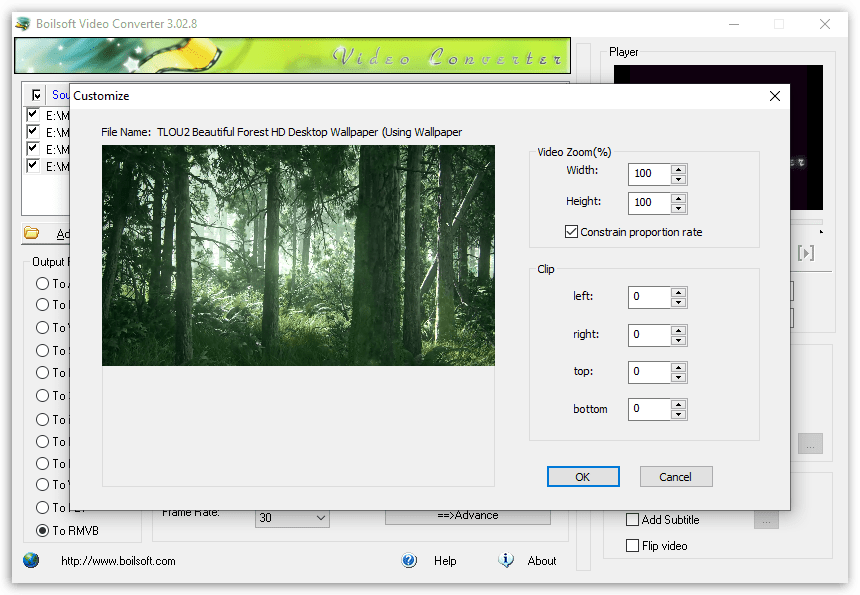Uncheck Constrain proportion rate

coord(571,231)
